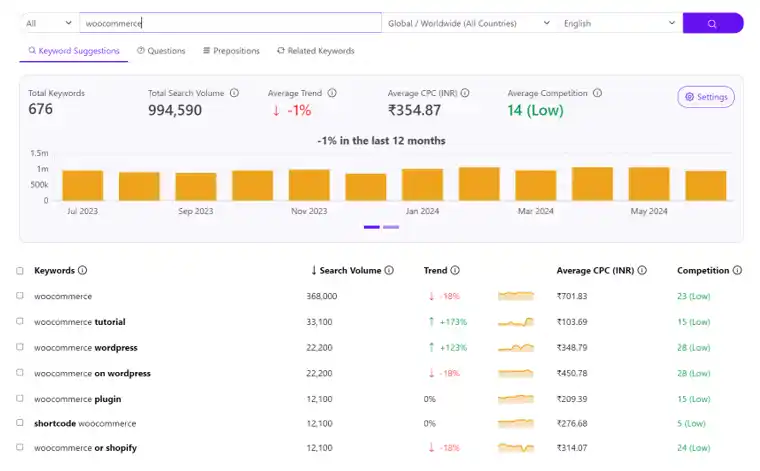Open the Settings button
The width and height of the screenshot is (760, 471).
(x=706, y=97)
